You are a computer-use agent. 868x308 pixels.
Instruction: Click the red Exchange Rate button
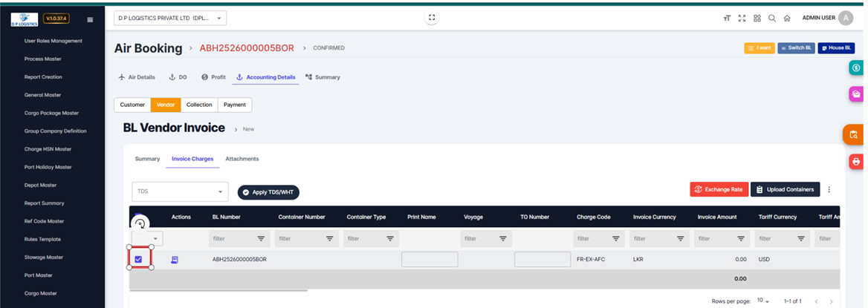718,189
